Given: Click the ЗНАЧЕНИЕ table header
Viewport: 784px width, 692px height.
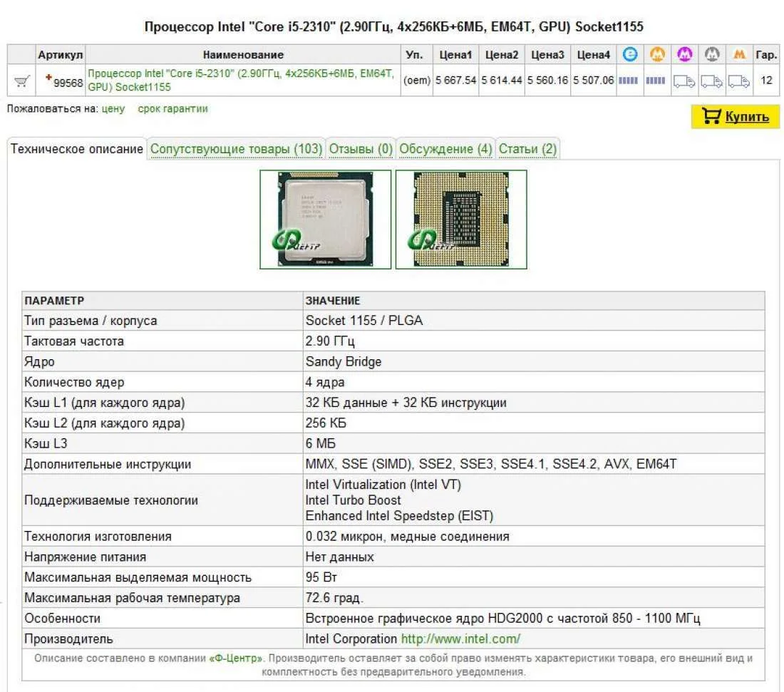Looking at the screenshot, I should (333, 301).
